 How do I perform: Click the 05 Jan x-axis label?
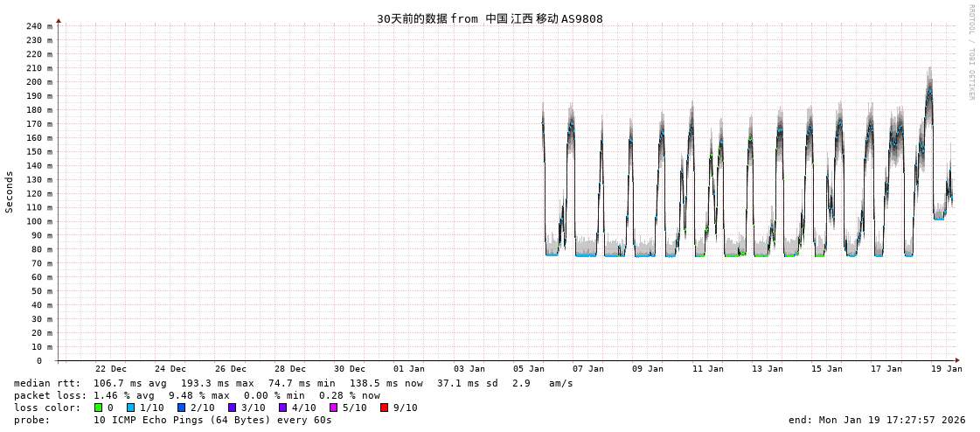coord(529,369)
